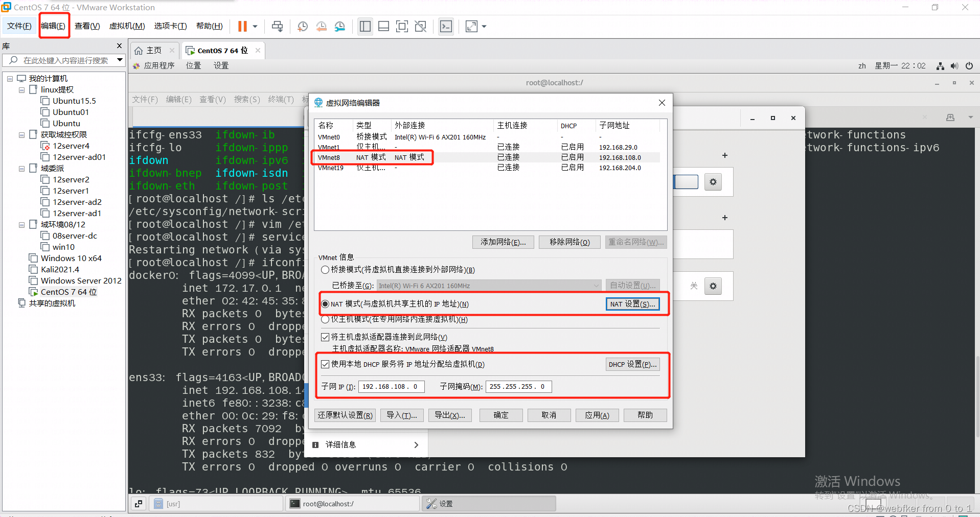The image size is (980, 517).
Task: Collapse the 我的计算机 tree node
Action: pos(10,79)
